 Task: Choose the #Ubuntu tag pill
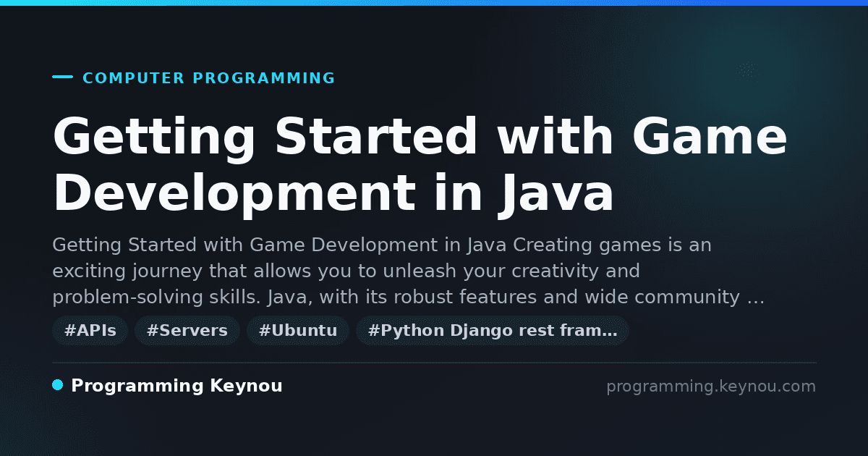tap(298, 331)
